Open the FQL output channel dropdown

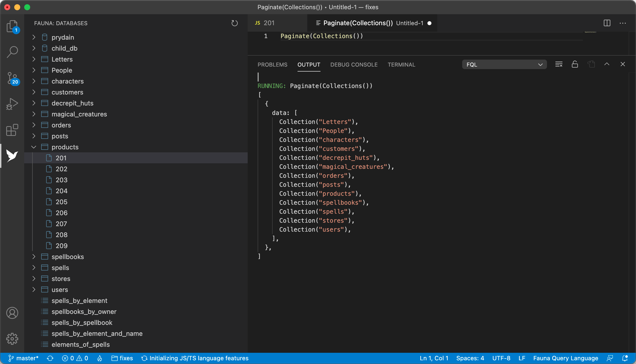[x=504, y=65]
